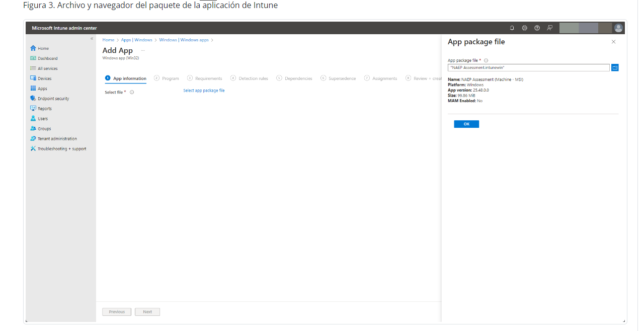
Task: Go to Users in the sidebar
Action: tap(39, 119)
